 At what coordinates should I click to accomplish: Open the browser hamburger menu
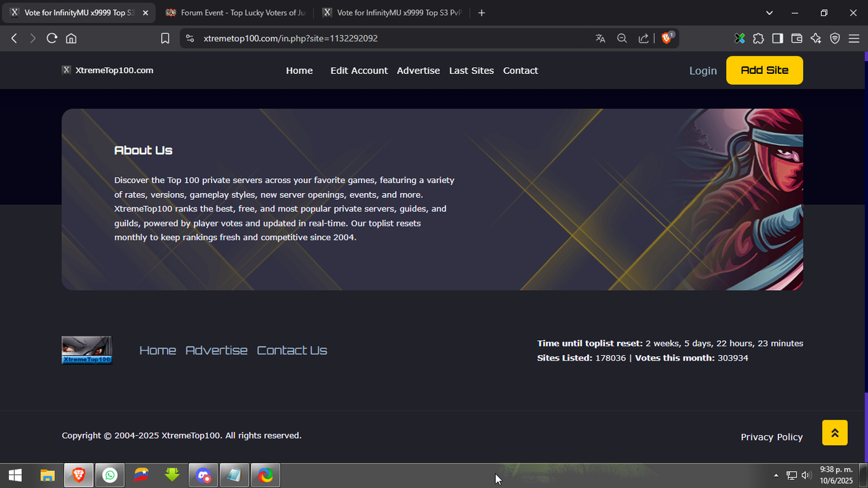(x=854, y=39)
